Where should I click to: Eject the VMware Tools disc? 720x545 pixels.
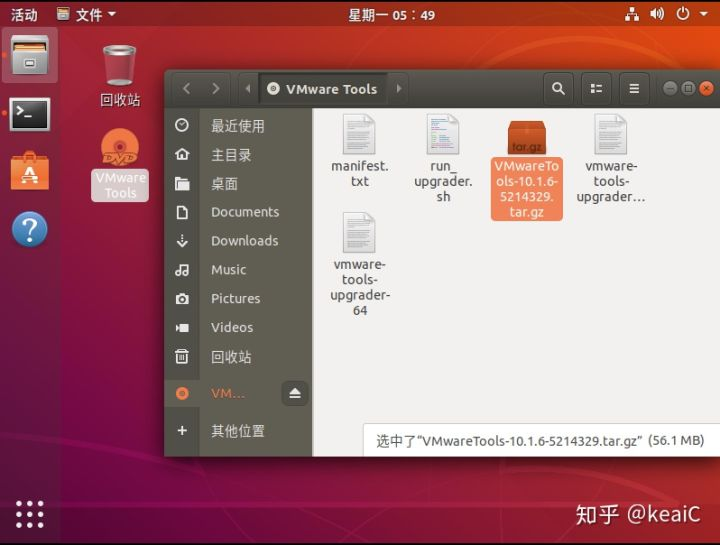[295, 393]
